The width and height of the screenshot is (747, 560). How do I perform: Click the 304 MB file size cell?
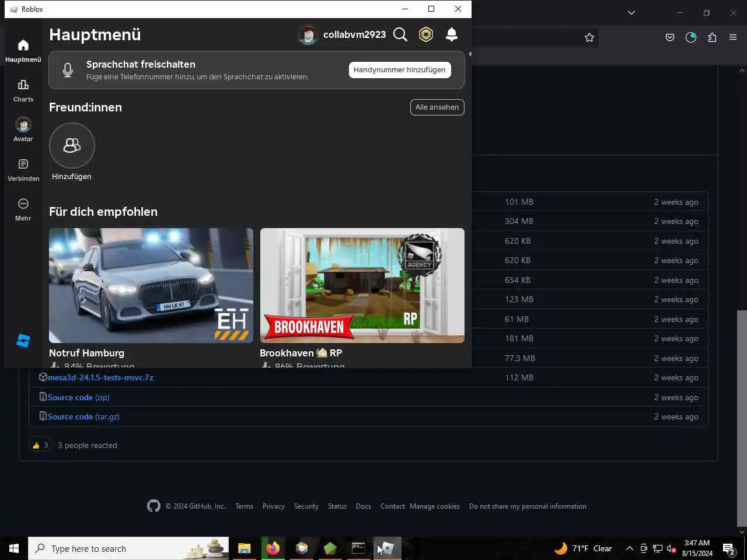(519, 221)
